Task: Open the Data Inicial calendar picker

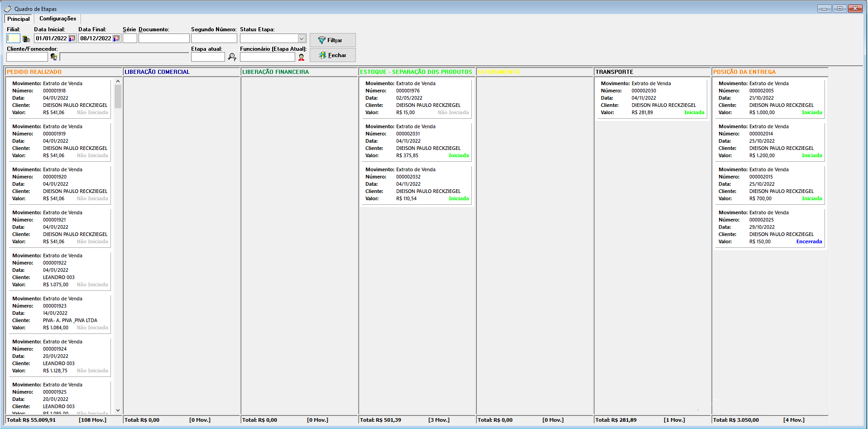Action: [x=72, y=39]
